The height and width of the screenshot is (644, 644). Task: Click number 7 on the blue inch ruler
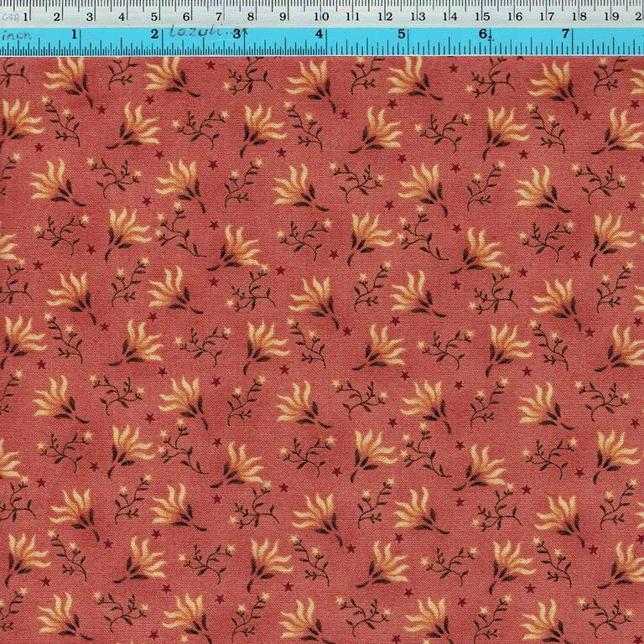[565, 34]
